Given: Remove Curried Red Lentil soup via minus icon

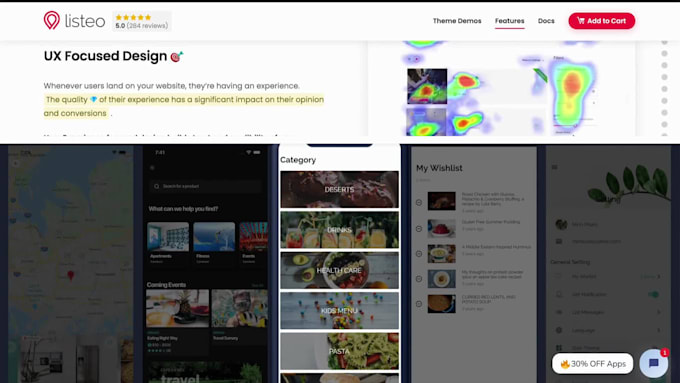Looking at the screenshot, I should (x=419, y=304).
